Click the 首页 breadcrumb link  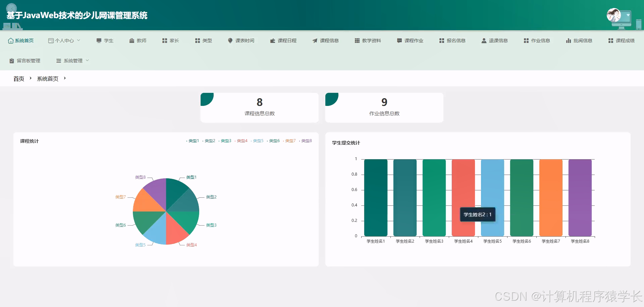coord(19,79)
